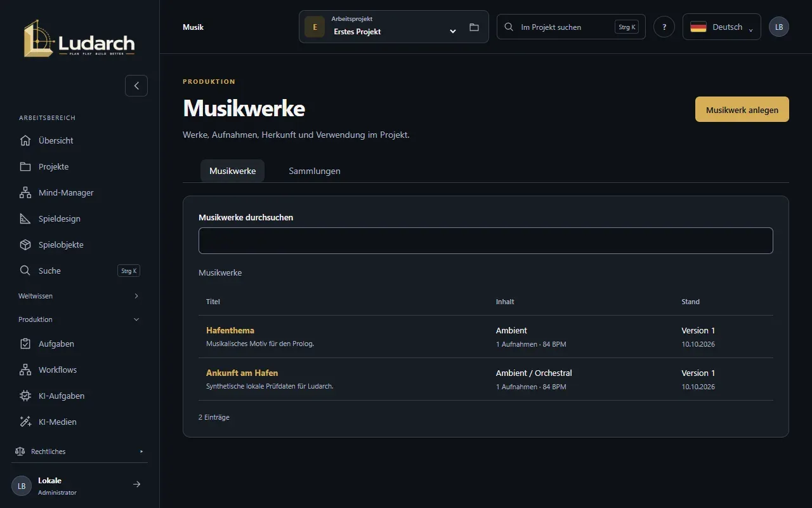812x508 pixels.
Task: Open the Ankunft am Hafen music work
Action: [242, 373]
